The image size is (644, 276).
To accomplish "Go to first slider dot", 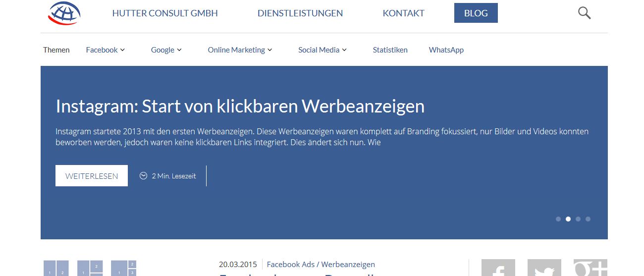I will pos(558,219).
